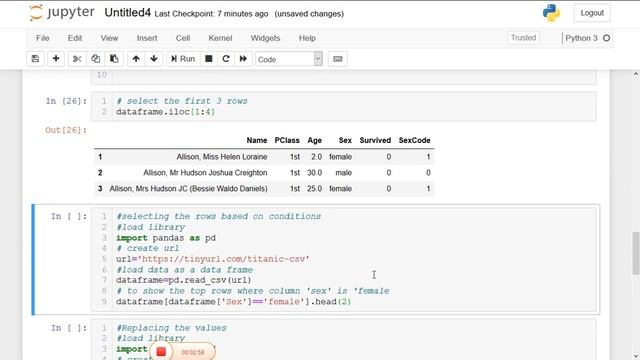Click the head(2) filter line in cell
640x360 pixels.
pyautogui.click(x=233, y=302)
